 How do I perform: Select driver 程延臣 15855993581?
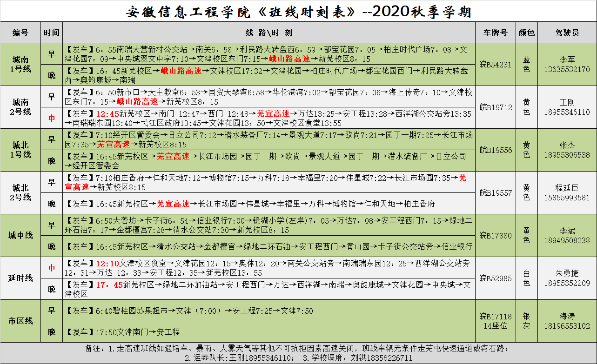pyautogui.click(x=567, y=192)
